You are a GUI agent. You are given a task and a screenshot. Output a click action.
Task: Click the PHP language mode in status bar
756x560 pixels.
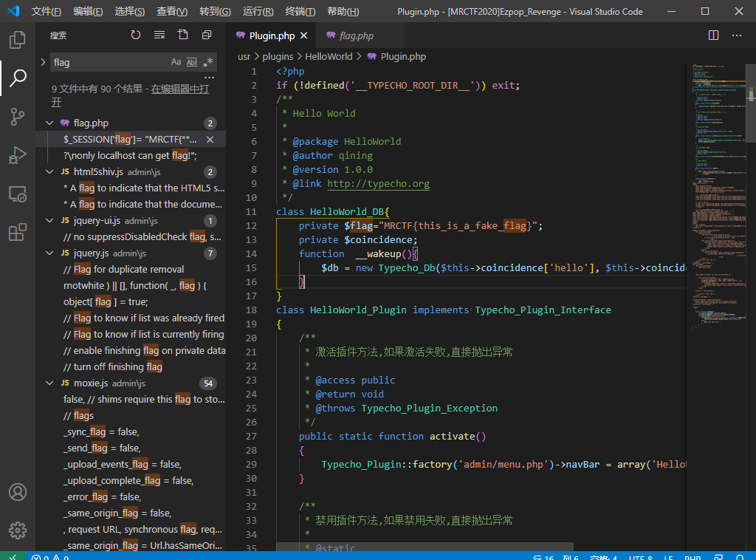pyautogui.click(x=693, y=556)
